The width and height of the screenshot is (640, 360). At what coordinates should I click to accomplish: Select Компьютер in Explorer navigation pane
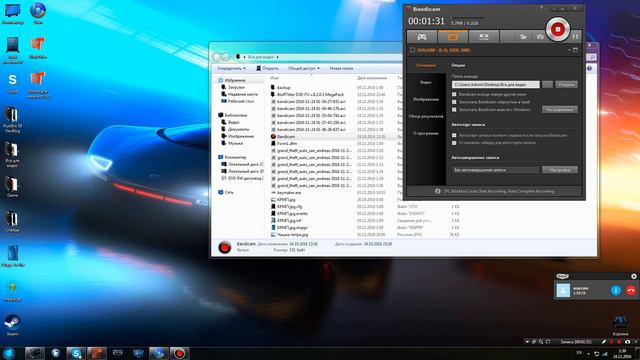(x=232, y=157)
